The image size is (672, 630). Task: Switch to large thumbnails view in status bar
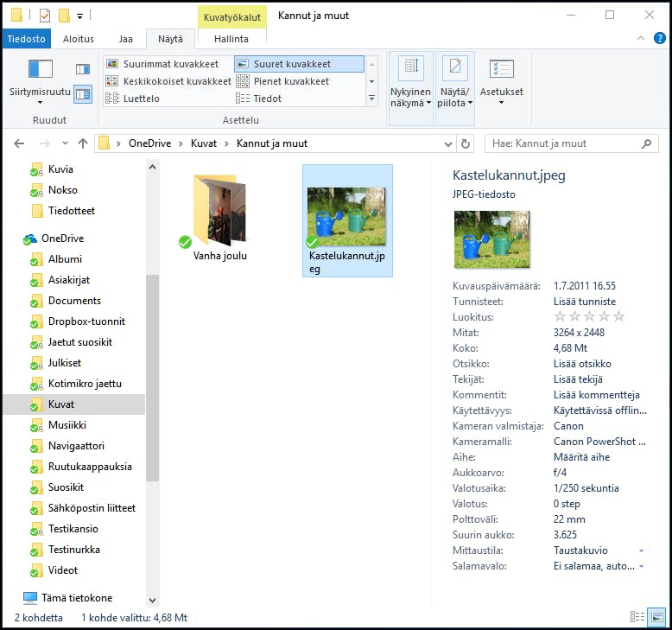(656, 617)
